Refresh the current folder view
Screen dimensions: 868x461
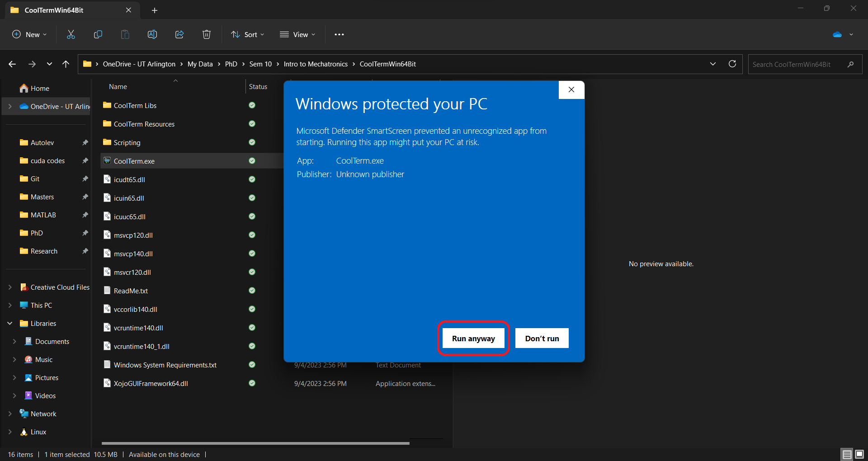pyautogui.click(x=732, y=64)
